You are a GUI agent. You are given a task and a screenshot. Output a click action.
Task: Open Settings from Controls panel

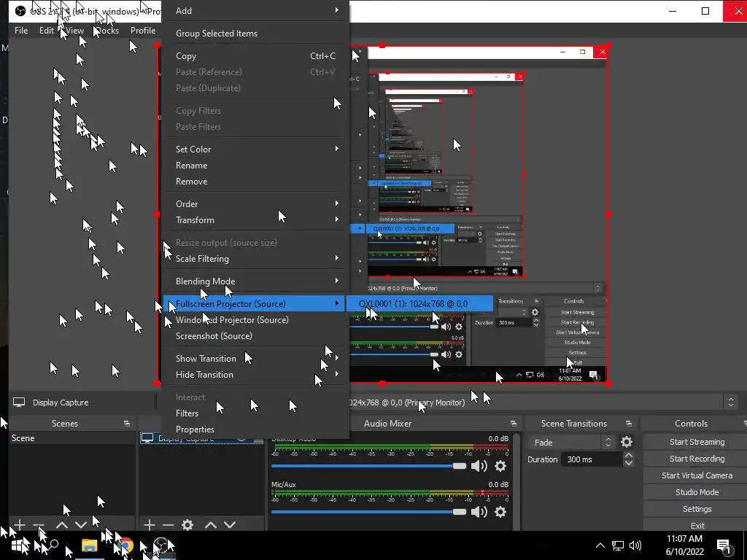point(697,509)
